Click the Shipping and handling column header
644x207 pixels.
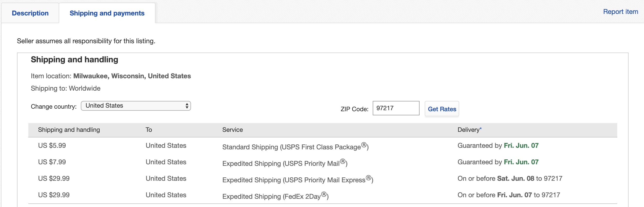[x=69, y=130]
